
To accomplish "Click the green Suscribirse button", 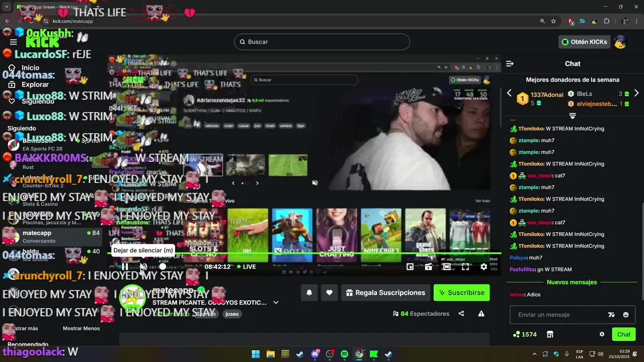I will point(461,293).
